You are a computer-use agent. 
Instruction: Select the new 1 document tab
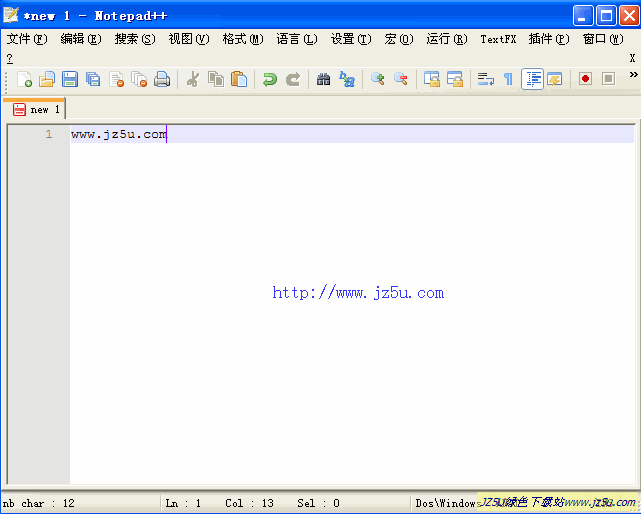(34, 109)
